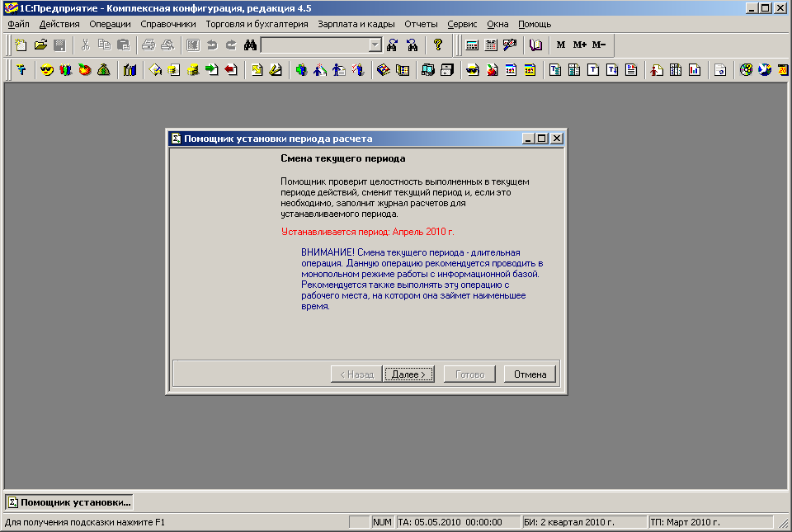Open the Файл menu

click(18, 24)
